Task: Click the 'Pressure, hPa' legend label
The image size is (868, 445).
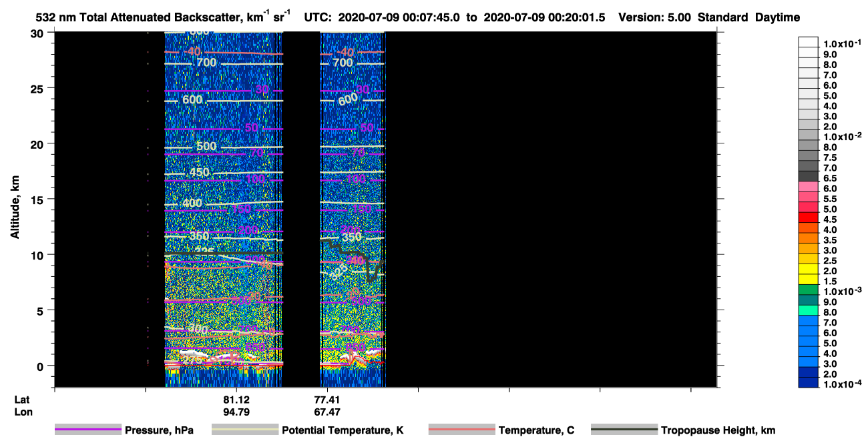Action: click(x=159, y=430)
